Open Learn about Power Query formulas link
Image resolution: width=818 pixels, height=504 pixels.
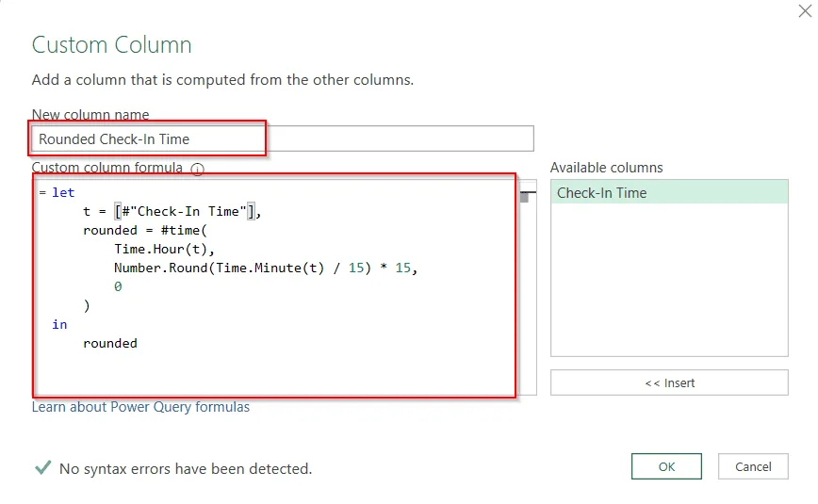pos(140,407)
